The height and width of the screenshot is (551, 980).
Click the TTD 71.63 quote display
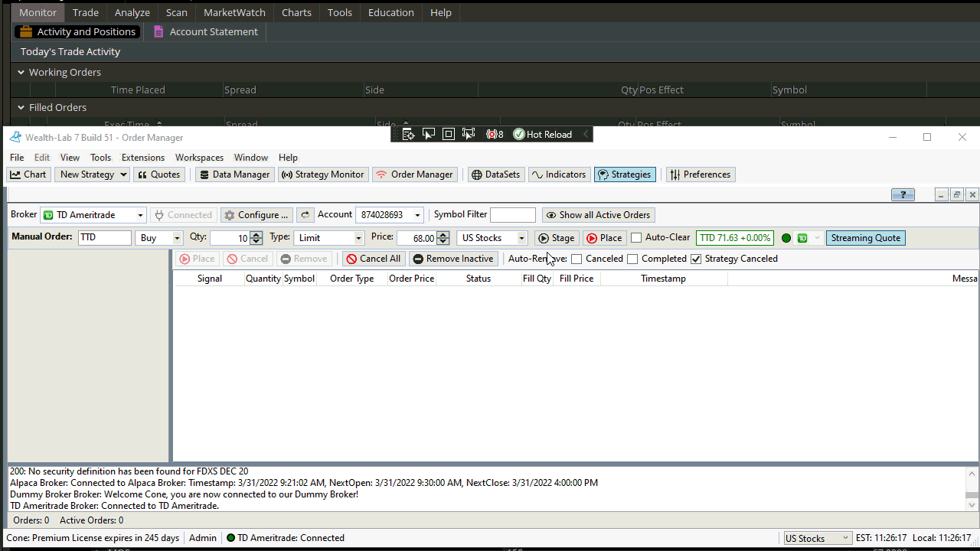(735, 238)
